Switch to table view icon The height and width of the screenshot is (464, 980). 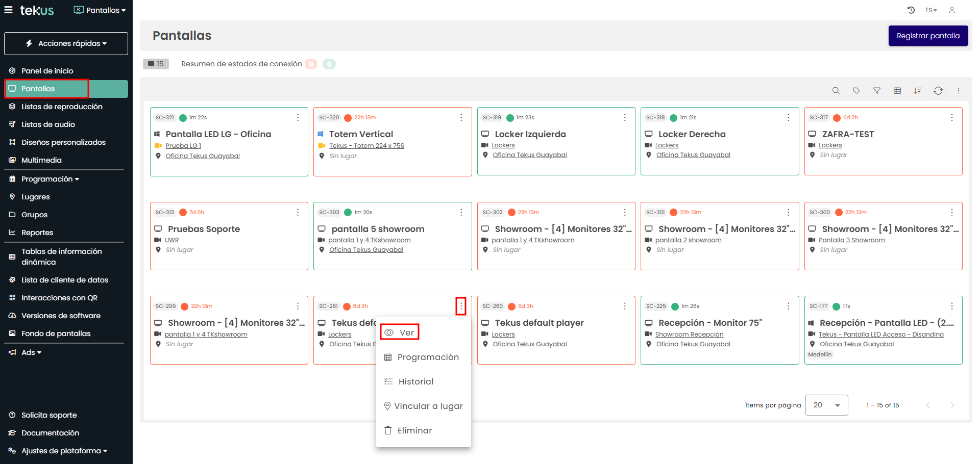point(897,91)
